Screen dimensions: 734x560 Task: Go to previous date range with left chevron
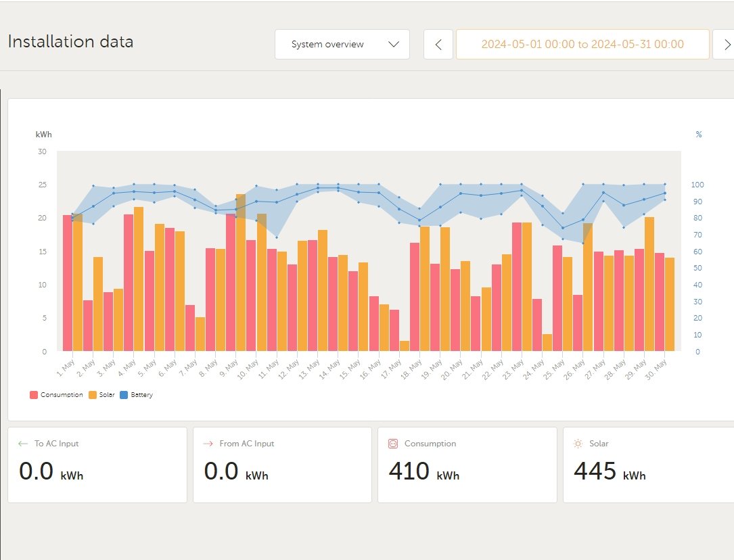coord(438,45)
